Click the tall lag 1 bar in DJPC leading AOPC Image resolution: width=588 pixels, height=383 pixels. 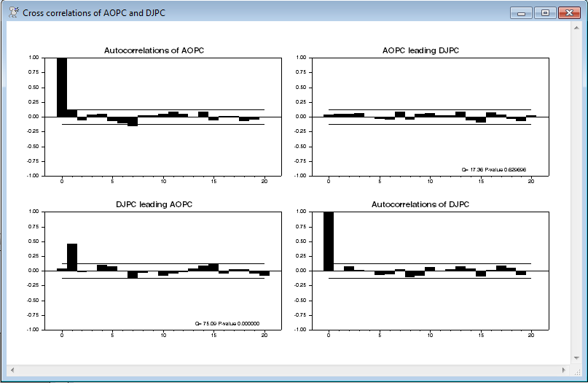click(x=72, y=257)
